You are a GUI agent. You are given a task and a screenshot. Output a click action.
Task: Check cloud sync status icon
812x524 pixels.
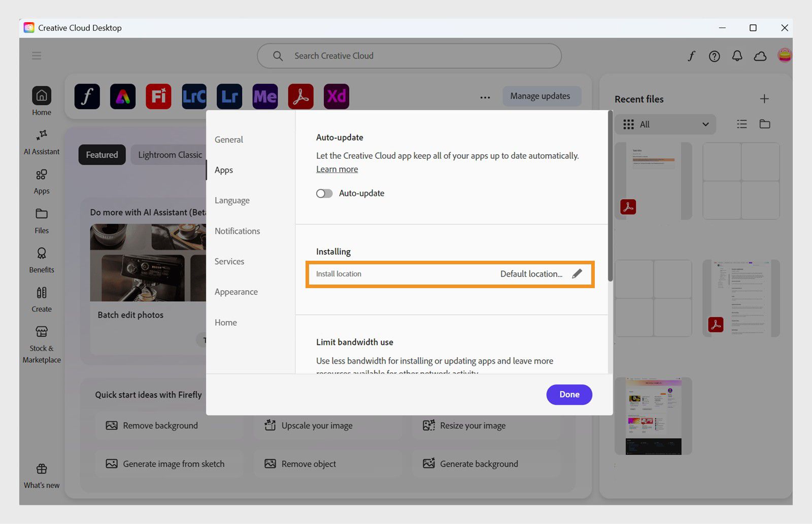(760, 56)
